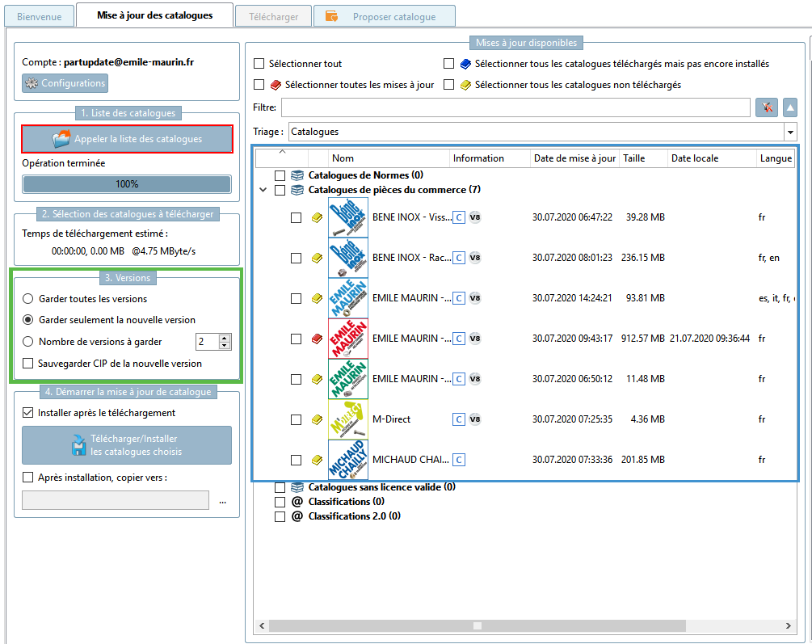
Task: Click the V8 badge in the 912.57 MB row
Action: (x=475, y=339)
